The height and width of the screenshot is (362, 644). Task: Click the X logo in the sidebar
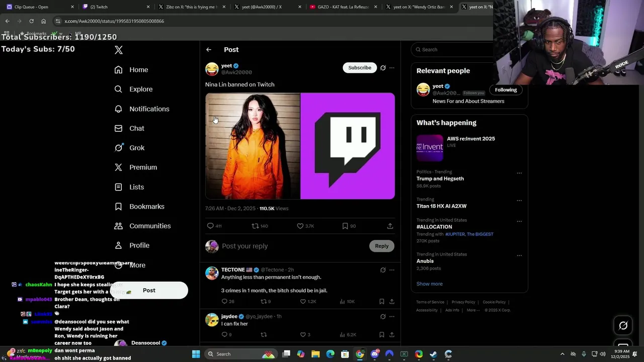pos(119,50)
